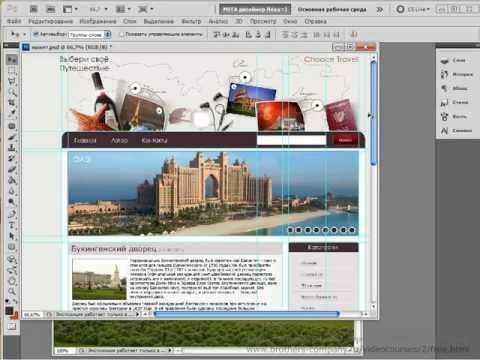Select the Eyedropper tool
This screenshot has height=360, width=480.
click(x=12, y=113)
